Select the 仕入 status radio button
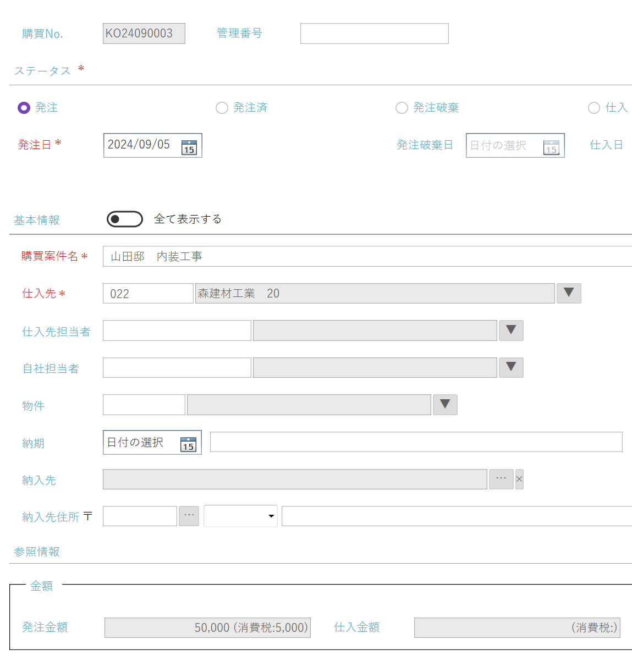 tap(594, 108)
